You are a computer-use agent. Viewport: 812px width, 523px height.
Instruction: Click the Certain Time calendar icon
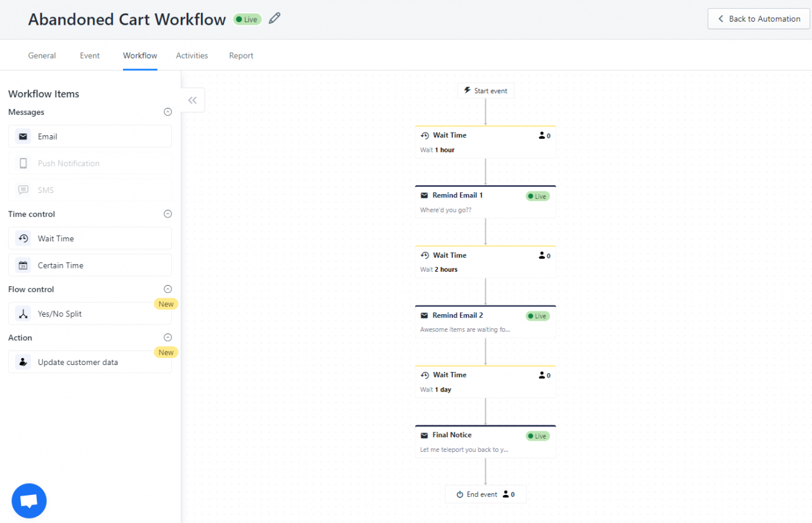(x=23, y=265)
